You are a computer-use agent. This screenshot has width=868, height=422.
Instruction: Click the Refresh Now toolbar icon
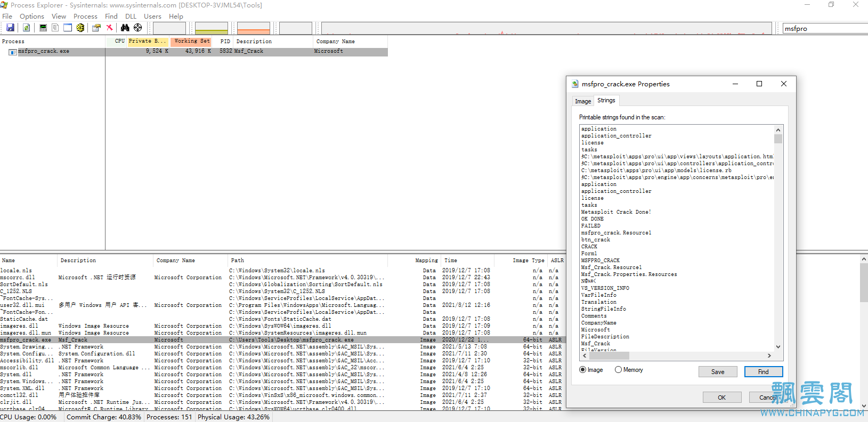pyautogui.click(x=26, y=28)
